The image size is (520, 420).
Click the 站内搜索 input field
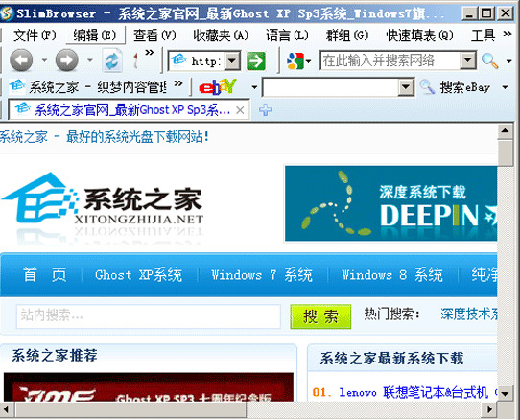coord(149,316)
